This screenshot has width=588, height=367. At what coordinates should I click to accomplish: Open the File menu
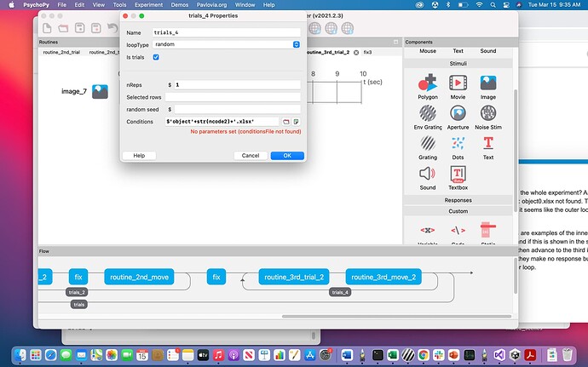point(62,5)
